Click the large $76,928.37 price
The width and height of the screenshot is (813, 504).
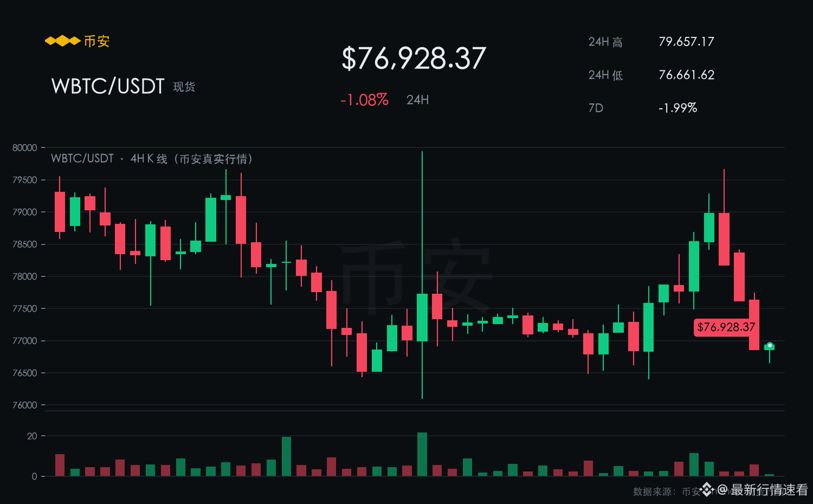click(414, 59)
